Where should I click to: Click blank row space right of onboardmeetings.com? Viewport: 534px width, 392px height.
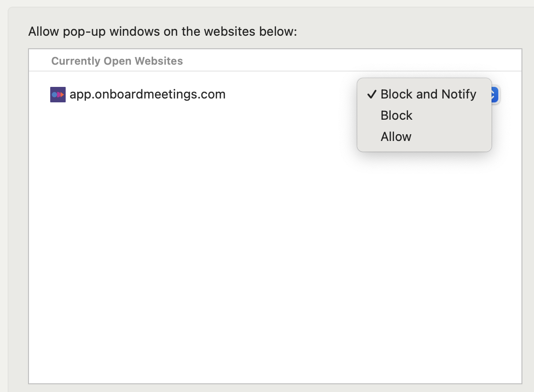point(290,94)
